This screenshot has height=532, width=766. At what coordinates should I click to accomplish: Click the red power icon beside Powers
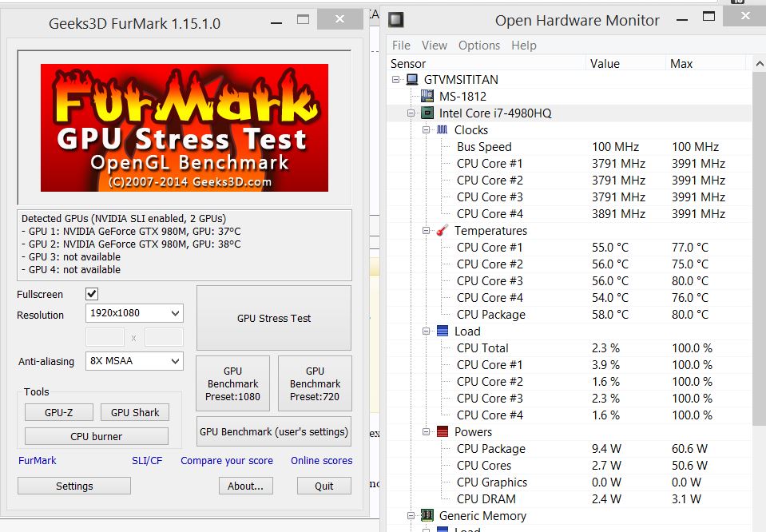443,431
